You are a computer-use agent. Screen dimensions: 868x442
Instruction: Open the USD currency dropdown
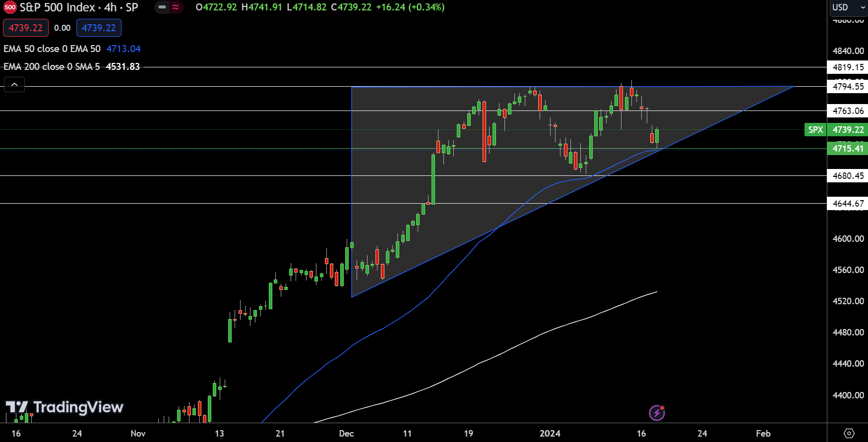848,7
